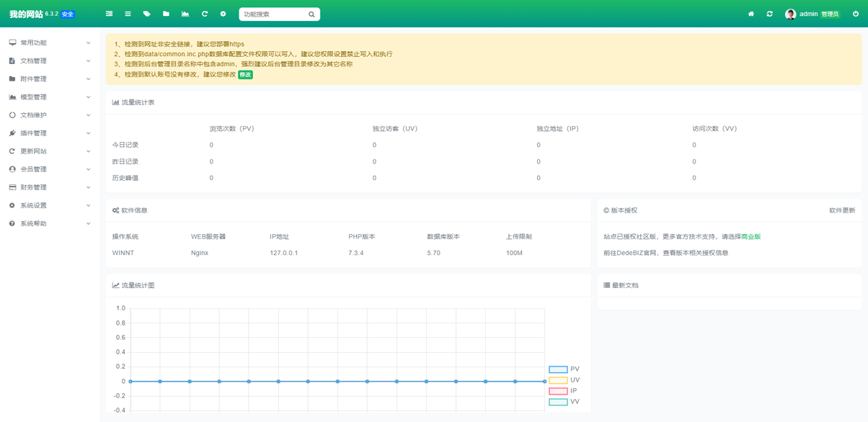The image size is (868, 422).
Task: Toggle the IP series legend swatch
Action: pos(558,391)
